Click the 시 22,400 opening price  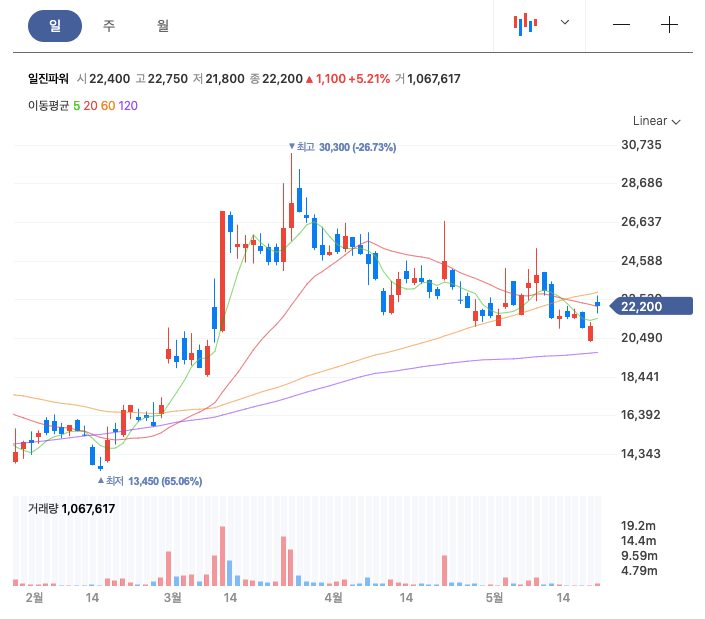[x=103, y=79]
